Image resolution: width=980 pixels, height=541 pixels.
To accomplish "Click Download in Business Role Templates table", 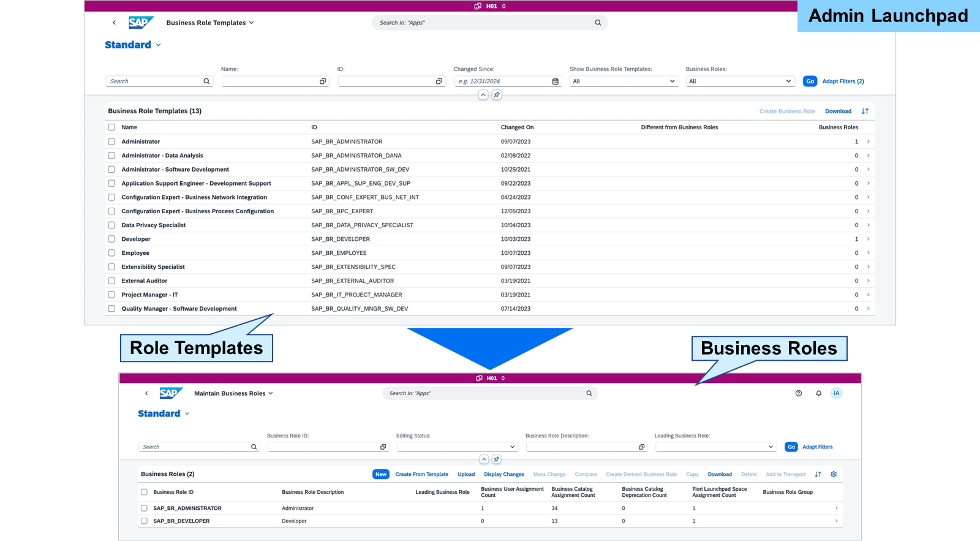I will (x=838, y=112).
